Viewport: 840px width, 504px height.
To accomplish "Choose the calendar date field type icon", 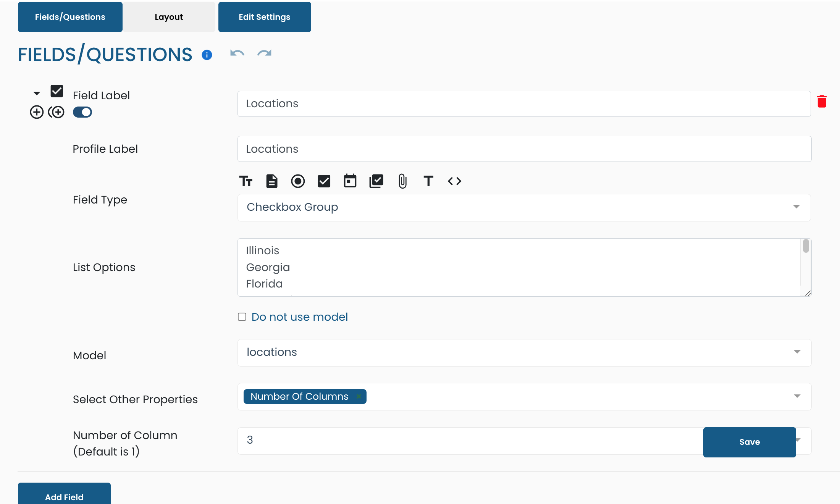I will (x=350, y=181).
